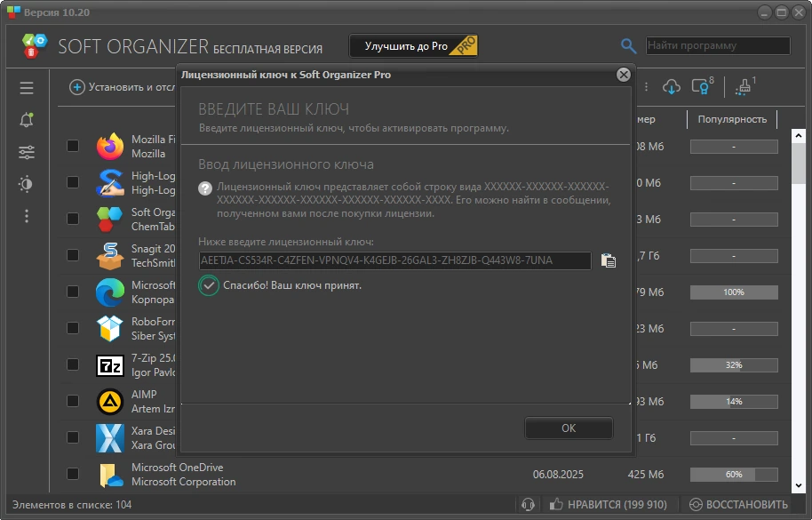Click the Microsoft OneDrive icon
The height and width of the screenshot is (520, 812).
click(110, 475)
